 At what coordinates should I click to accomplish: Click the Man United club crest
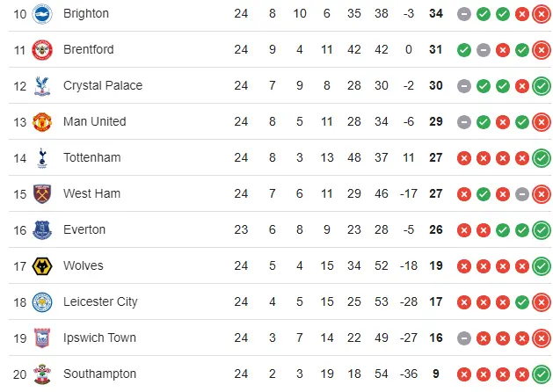click(42, 121)
